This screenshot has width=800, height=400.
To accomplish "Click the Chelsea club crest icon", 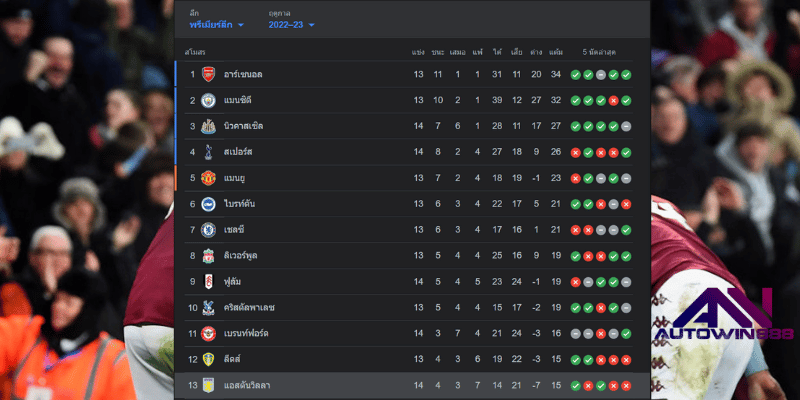I will click(x=208, y=230).
